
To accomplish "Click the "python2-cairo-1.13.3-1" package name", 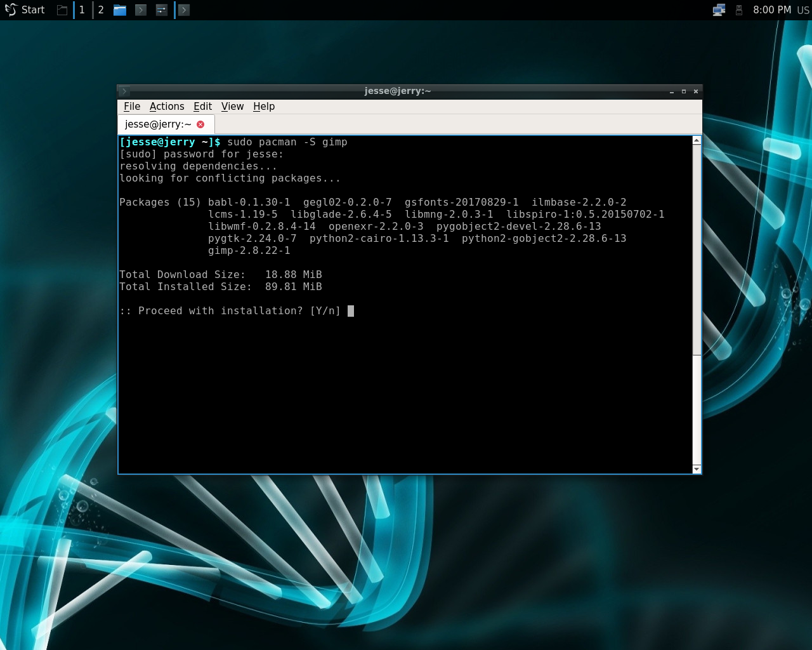I will (379, 239).
